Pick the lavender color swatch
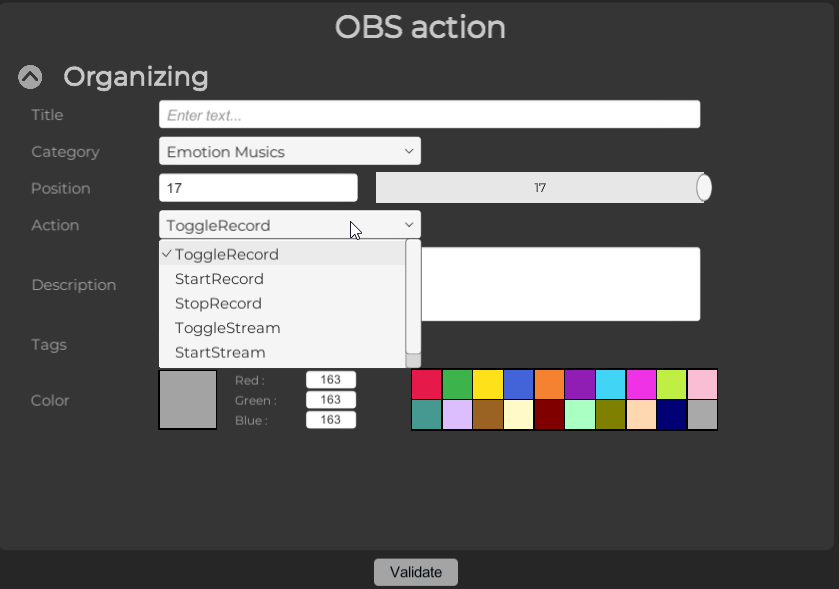 tap(457, 415)
